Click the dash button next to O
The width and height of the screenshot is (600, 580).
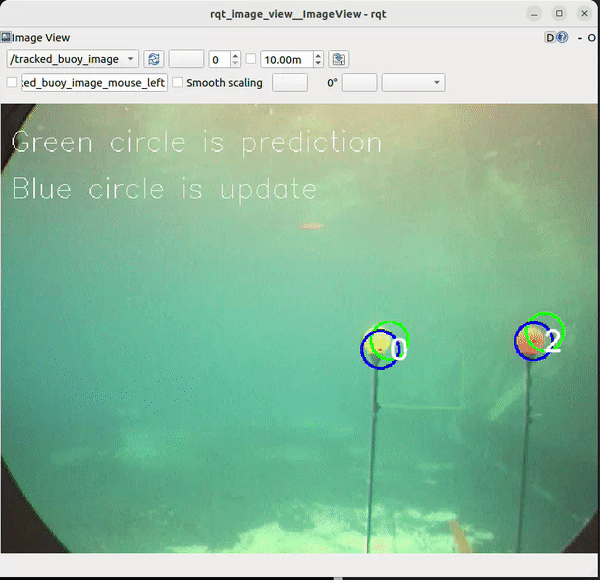tap(580, 38)
